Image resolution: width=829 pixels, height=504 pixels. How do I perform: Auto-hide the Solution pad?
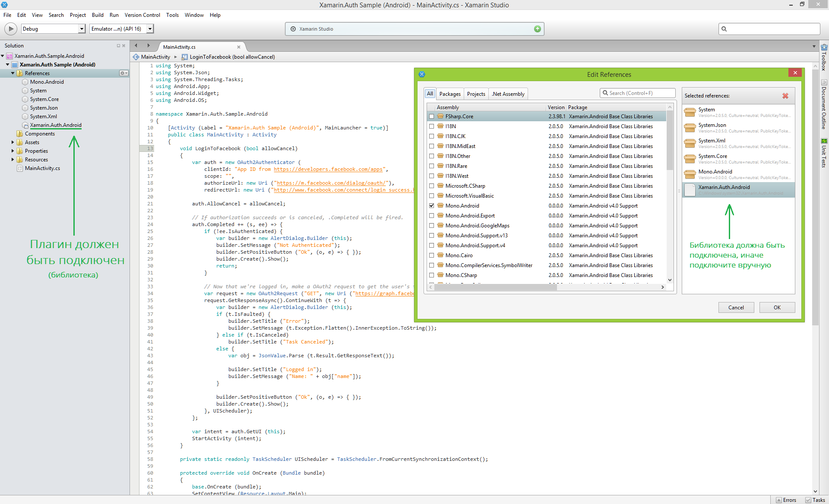(x=118, y=46)
